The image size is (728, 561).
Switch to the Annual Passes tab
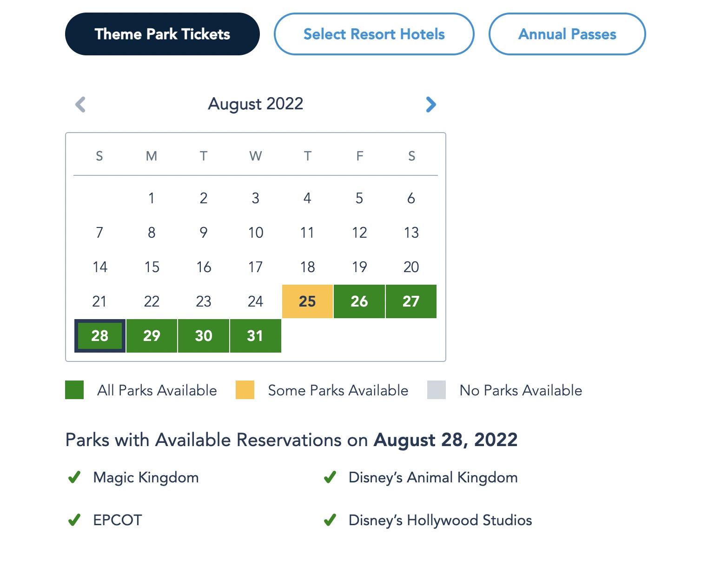click(567, 34)
